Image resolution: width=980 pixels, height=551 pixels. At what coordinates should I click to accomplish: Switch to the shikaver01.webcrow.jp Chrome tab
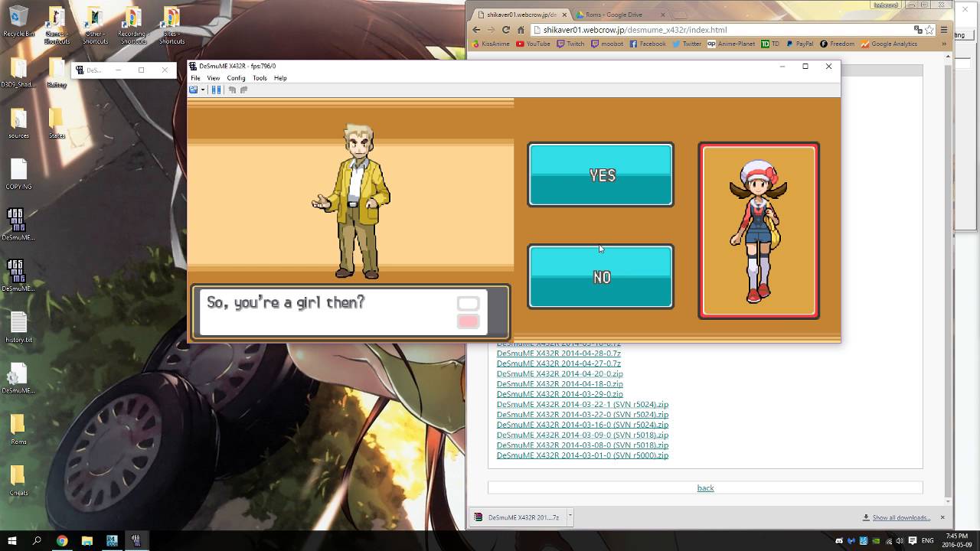point(521,15)
